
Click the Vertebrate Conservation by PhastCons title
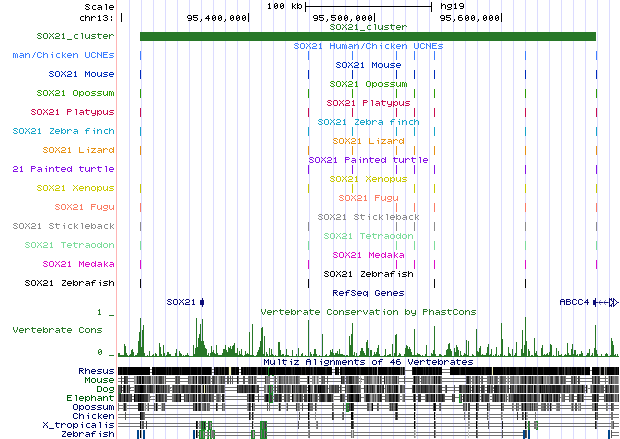point(367,312)
